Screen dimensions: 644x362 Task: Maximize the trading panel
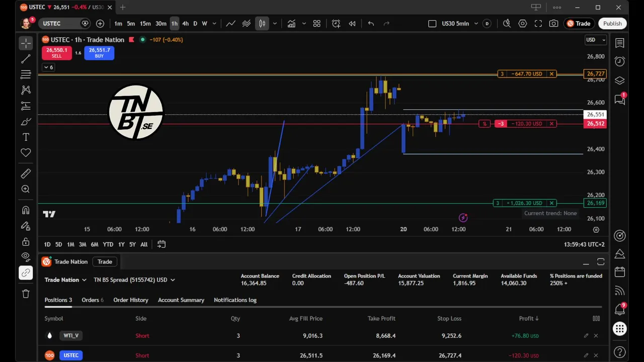click(601, 262)
